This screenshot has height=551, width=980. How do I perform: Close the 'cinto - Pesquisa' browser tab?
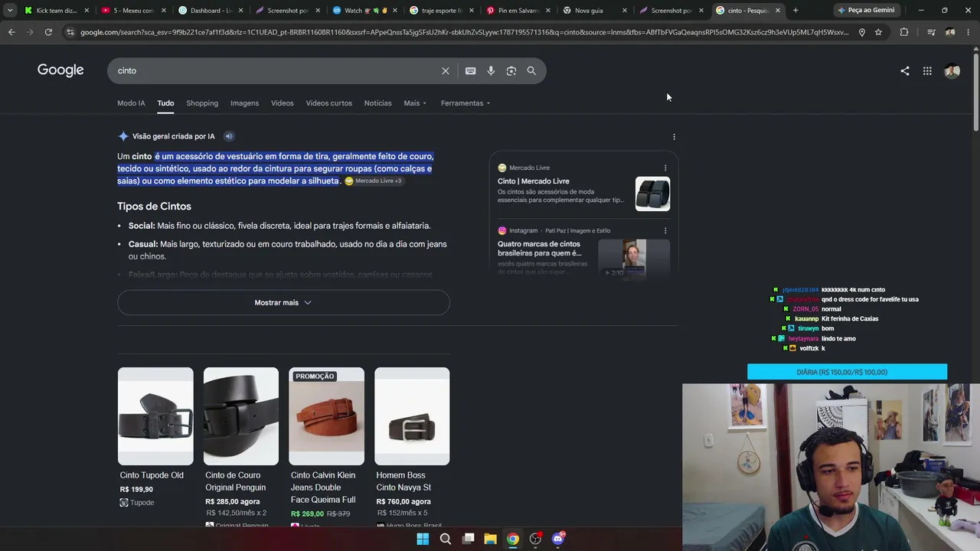778,10
